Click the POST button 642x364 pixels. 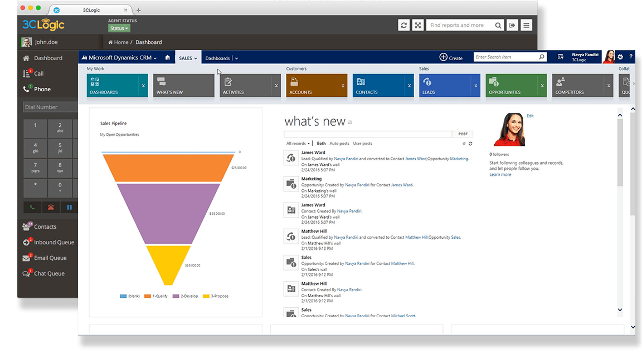click(463, 134)
